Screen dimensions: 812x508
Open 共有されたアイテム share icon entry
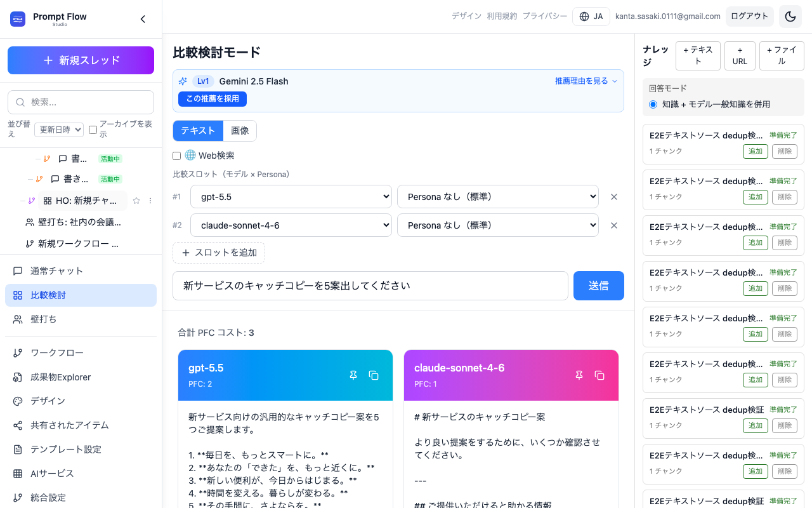(81, 425)
